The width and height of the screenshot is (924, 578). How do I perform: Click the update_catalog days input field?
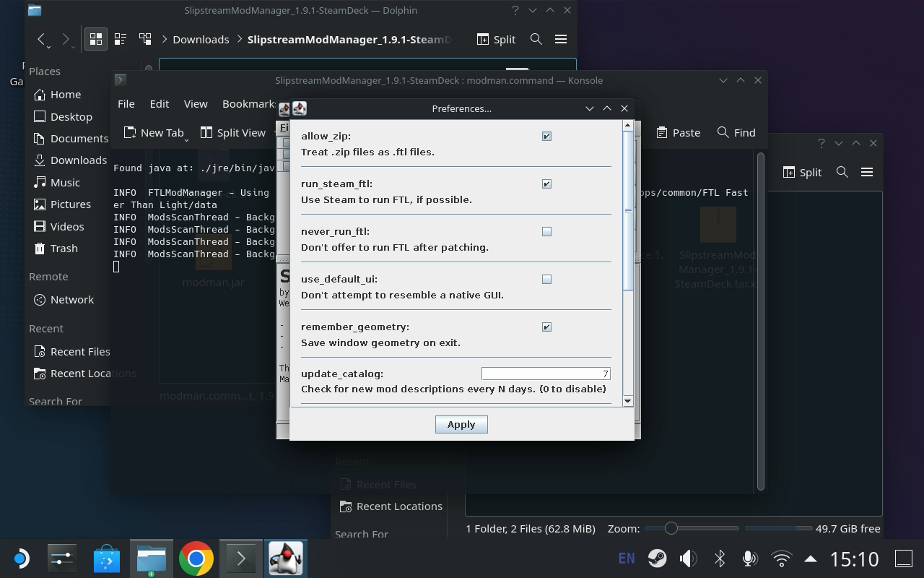tap(546, 374)
